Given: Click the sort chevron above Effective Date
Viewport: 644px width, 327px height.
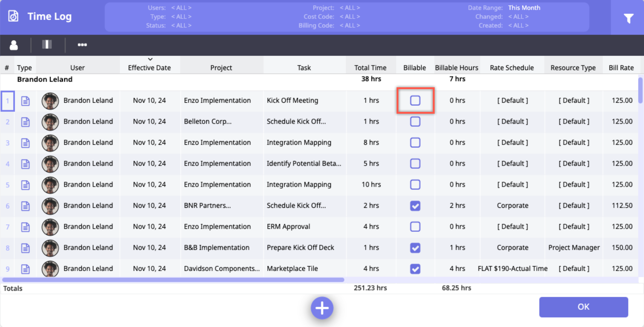Looking at the screenshot, I should [x=150, y=59].
